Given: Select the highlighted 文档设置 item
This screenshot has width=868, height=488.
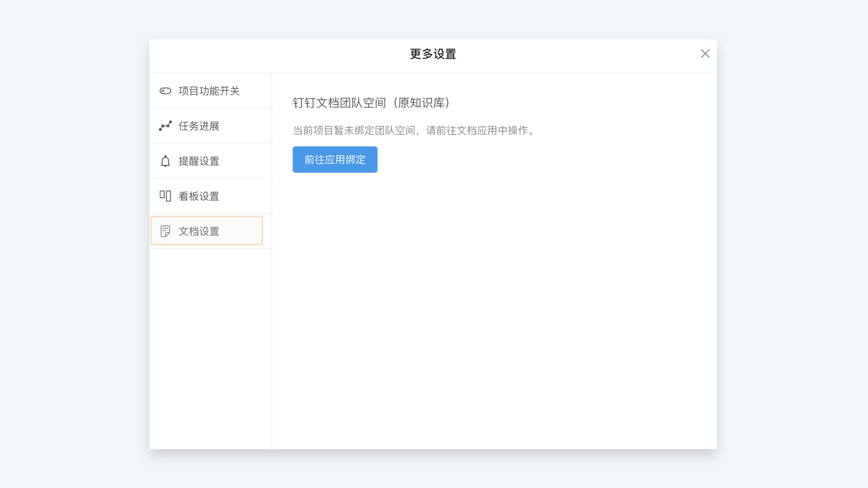Looking at the screenshot, I should pyautogui.click(x=199, y=231).
